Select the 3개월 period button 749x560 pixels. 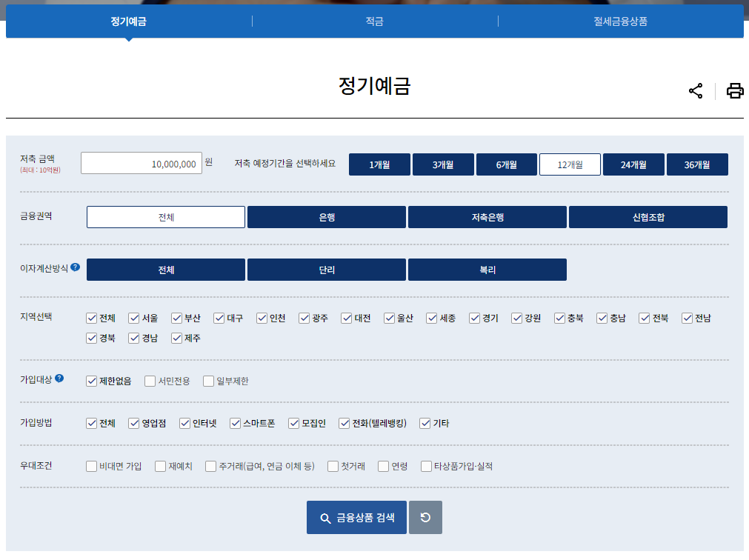click(443, 164)
